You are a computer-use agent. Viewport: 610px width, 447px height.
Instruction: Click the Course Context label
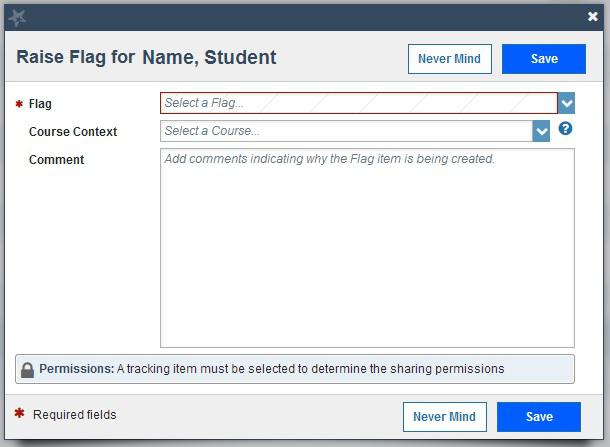(x=73, y=132)
